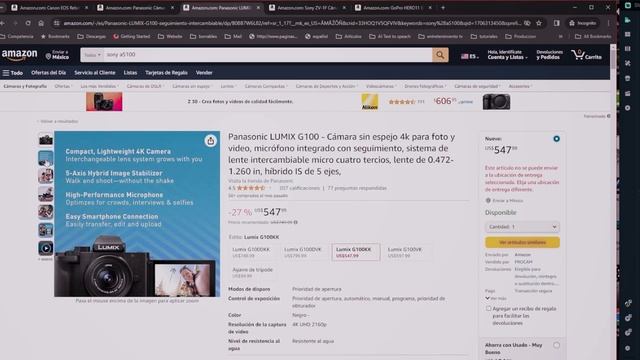
Task: Switch to the GoPro HERO11 browser tab
Action: click(393, 7)
